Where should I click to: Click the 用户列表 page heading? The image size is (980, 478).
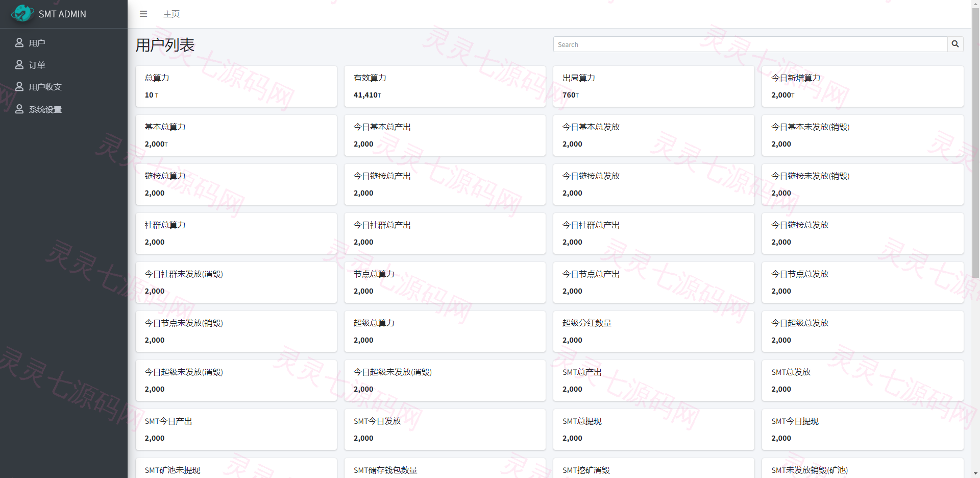pos(165,45)
